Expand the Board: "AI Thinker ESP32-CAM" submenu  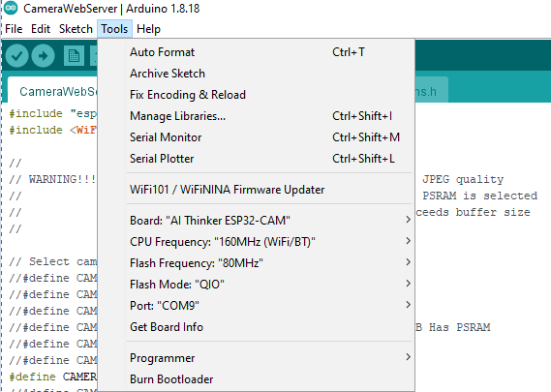257,221
